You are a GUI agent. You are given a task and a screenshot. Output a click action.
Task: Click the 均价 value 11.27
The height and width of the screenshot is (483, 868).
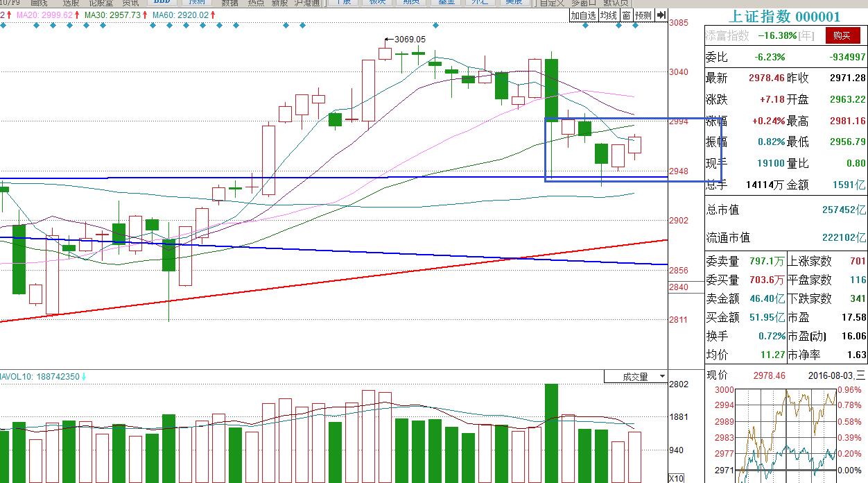pyautogui.click(x=774, y=355)
